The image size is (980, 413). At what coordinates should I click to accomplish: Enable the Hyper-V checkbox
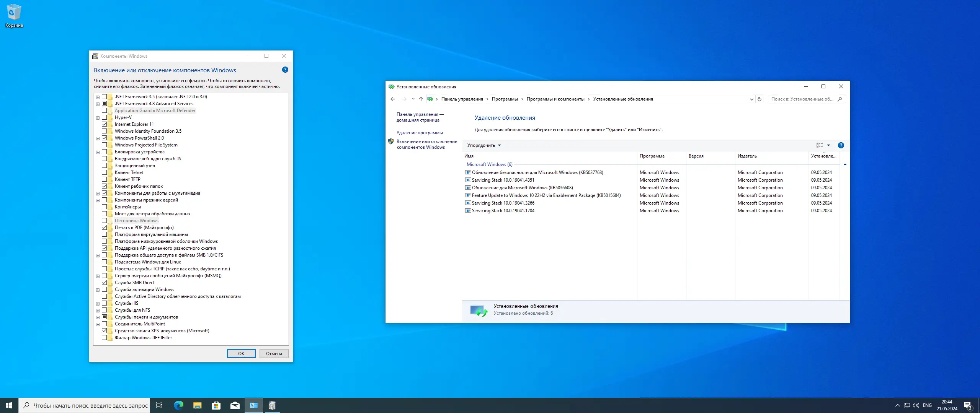(104, 117)
